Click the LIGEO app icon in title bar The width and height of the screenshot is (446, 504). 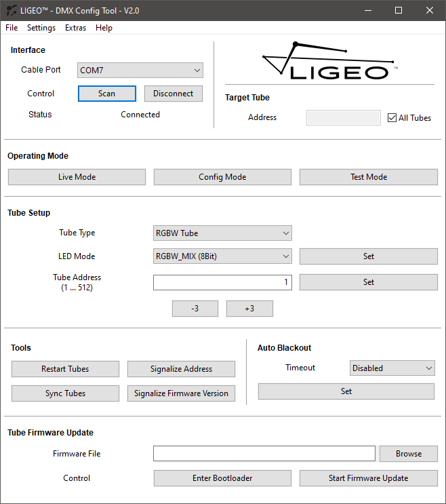point(12,11)
